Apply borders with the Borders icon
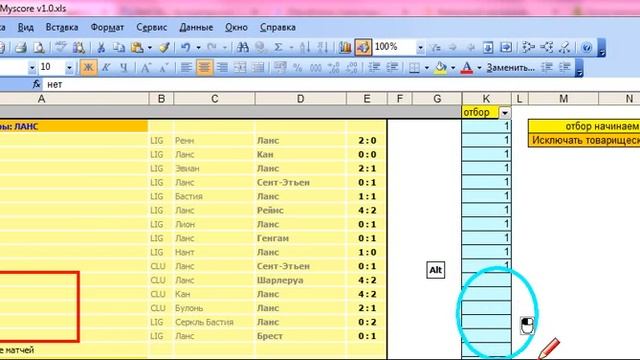The image size is (640, 360). point(414,67)
